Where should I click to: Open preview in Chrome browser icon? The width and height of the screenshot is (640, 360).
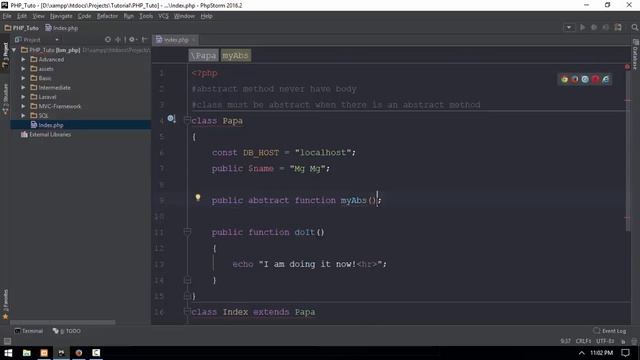point(564,79)
